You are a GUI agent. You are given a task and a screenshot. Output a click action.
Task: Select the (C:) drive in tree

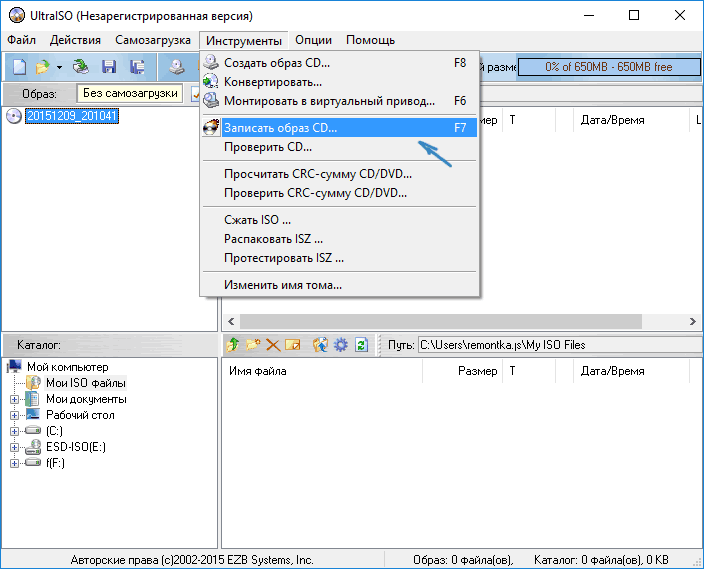[54, 431]
